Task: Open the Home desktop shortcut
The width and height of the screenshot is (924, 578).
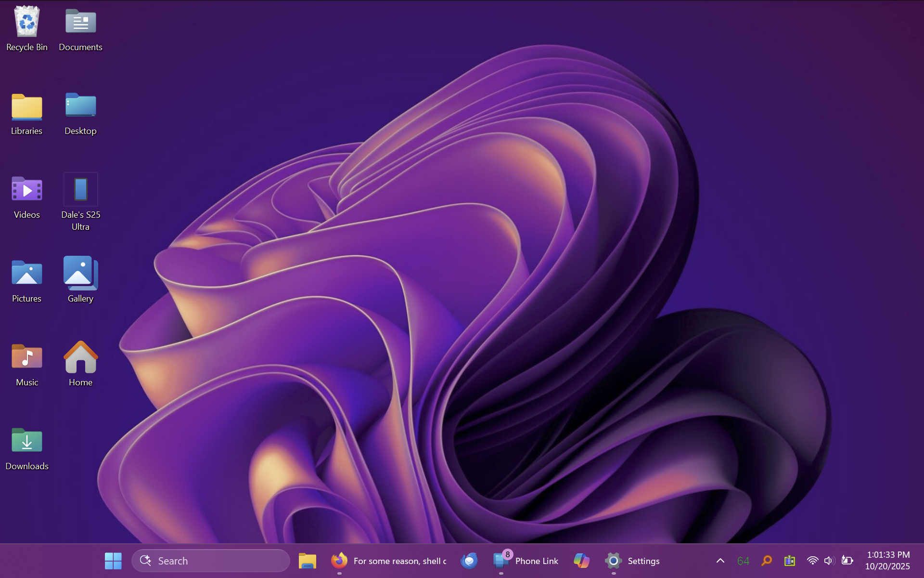Action: [80, 357]
